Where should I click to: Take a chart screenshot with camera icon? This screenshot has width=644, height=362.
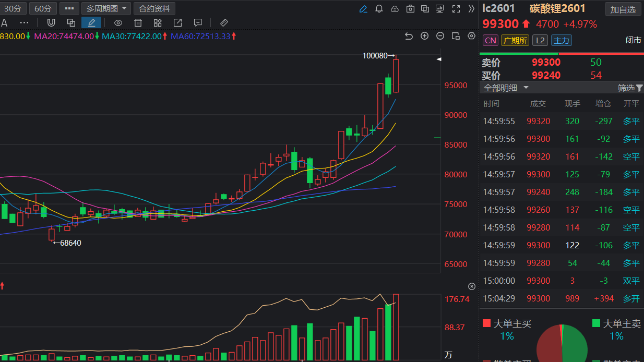coord(410,9)
